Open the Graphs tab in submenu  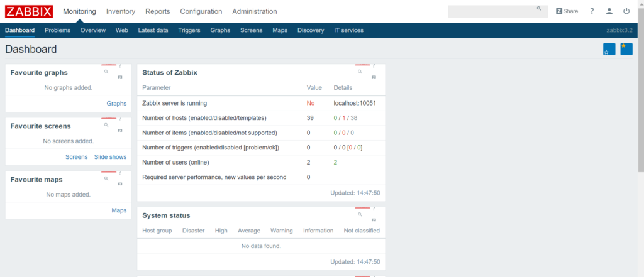[x=220, y=30]
